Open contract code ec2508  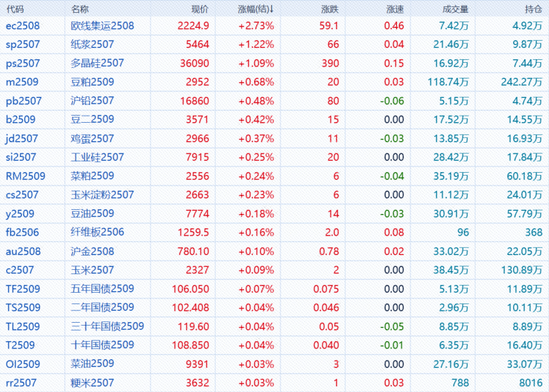[22, 26]
